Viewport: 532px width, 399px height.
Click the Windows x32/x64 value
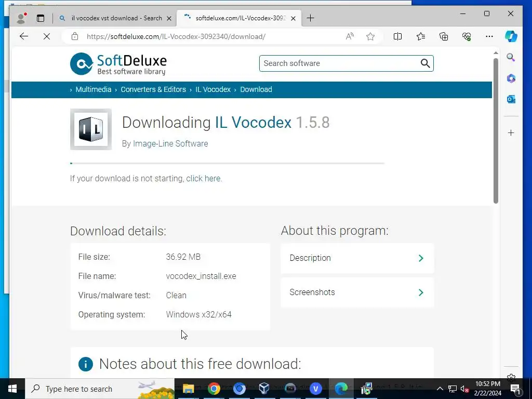[199, 314]
